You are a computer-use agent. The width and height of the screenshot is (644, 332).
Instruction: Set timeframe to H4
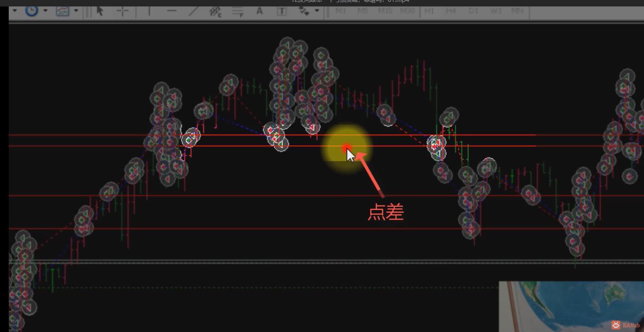(451, 11)
